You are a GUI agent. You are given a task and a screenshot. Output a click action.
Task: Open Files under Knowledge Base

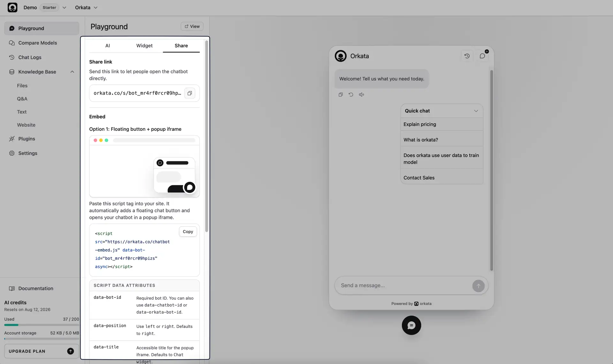[22, 85]
